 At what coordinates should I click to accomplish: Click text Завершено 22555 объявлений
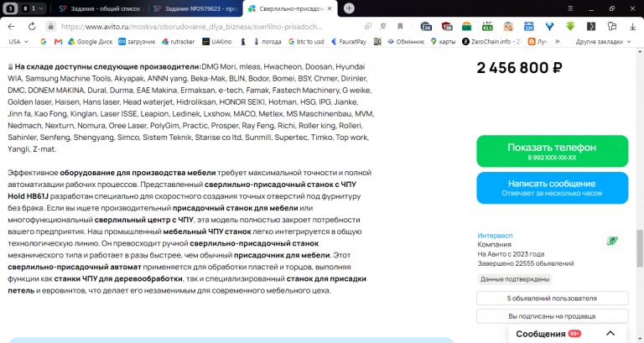pos(526,263)
